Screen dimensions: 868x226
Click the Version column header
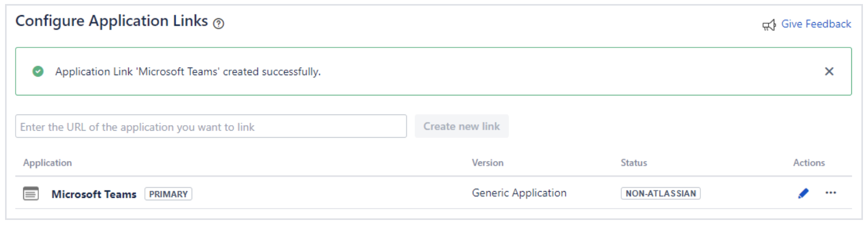pyautogui.click(x=487, y=163)
